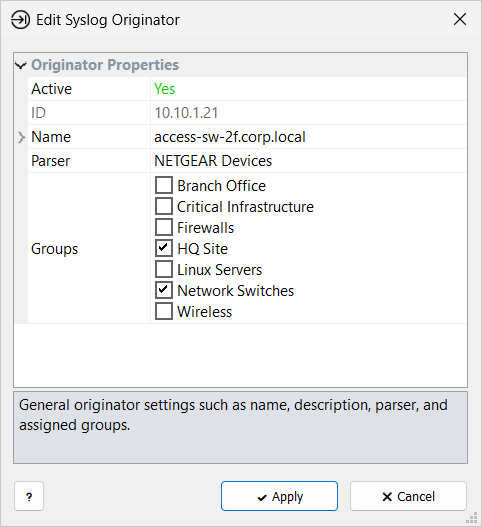This screenshot has width=482, height=527.
Task: Select the Groups property label
Action: tap(54, 249)
